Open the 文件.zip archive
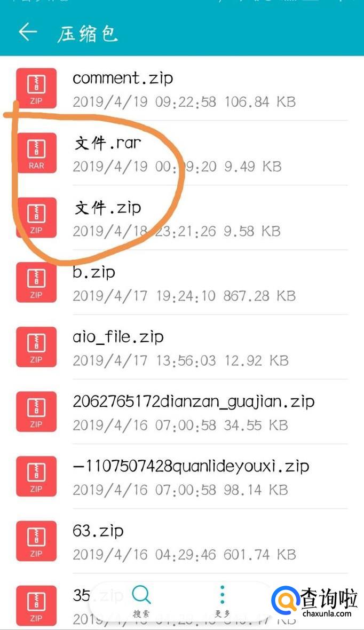The image size is (364, 630). pyautogui.click(x=181, y=218)
